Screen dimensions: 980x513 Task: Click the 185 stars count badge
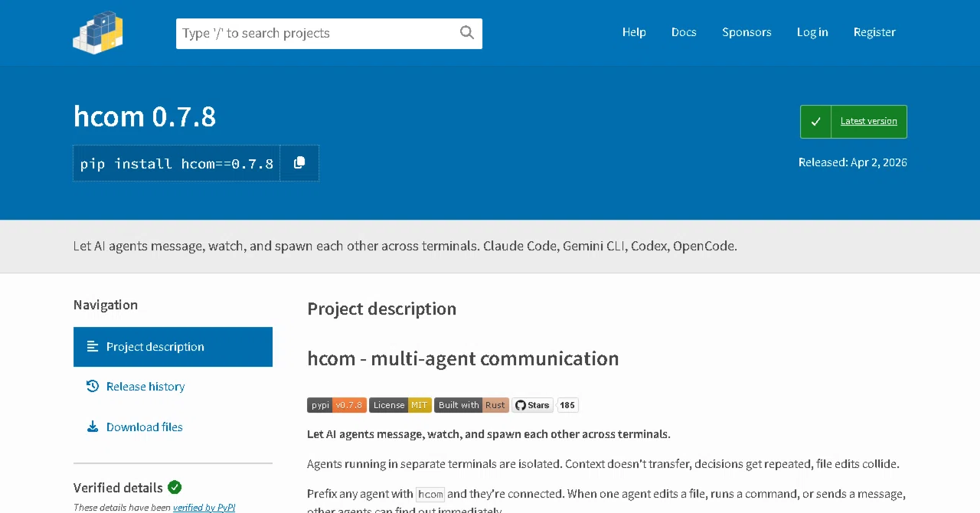point(567,405)
